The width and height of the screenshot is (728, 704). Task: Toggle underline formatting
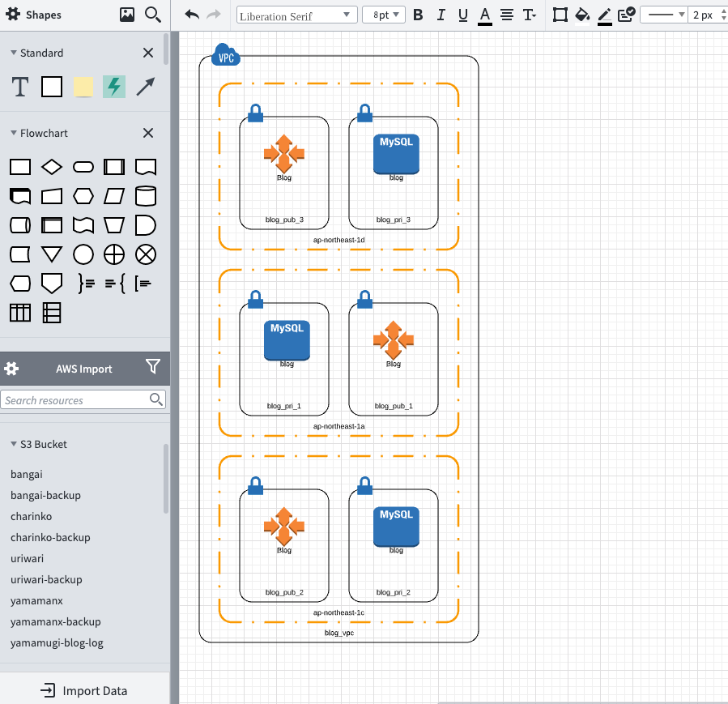tap(462, 15)
